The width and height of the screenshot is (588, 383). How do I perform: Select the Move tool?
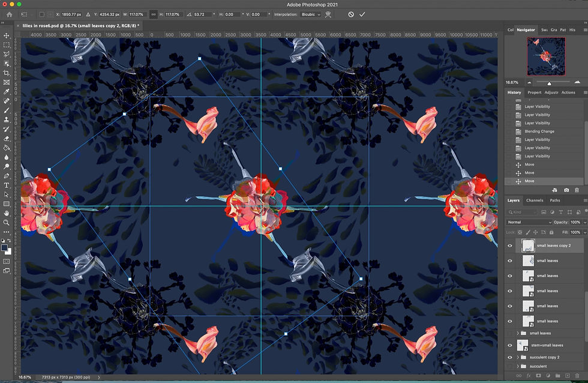7,35
